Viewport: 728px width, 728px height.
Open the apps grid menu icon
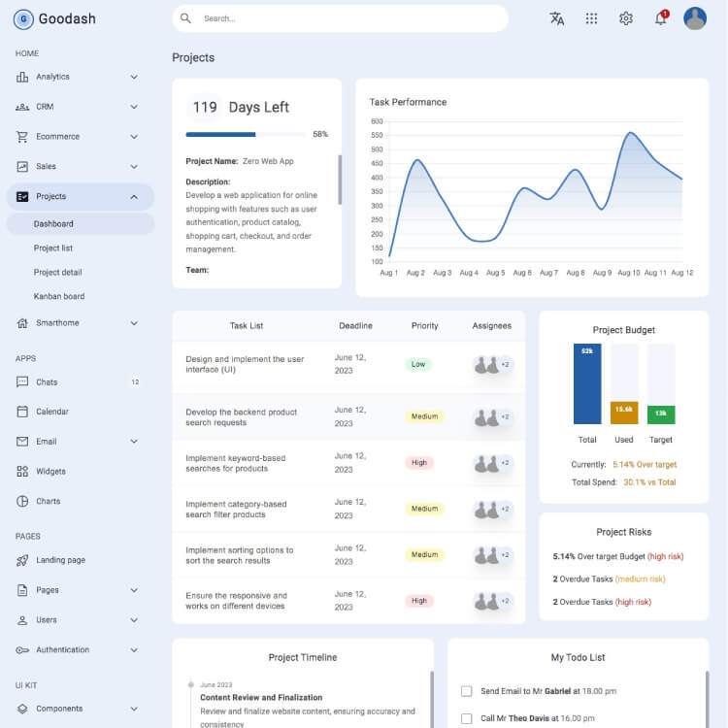pos(591,18)
